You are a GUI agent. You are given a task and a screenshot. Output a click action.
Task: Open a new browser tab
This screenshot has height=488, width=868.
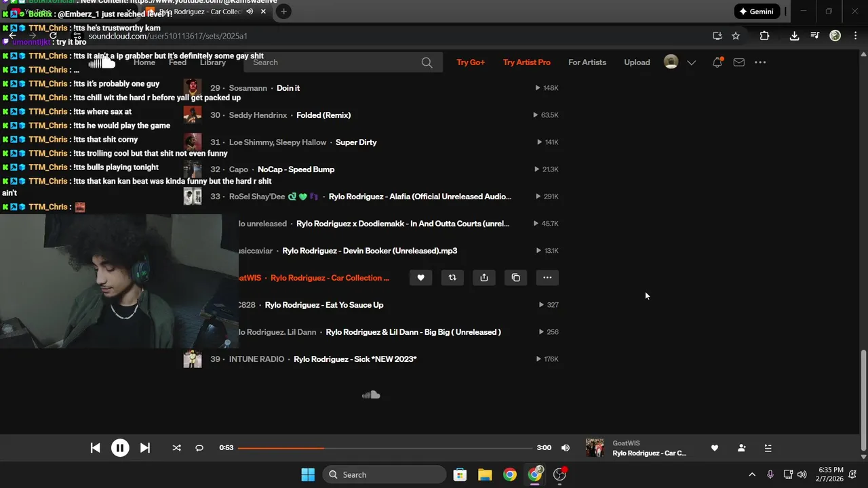(x=283, y=12)
